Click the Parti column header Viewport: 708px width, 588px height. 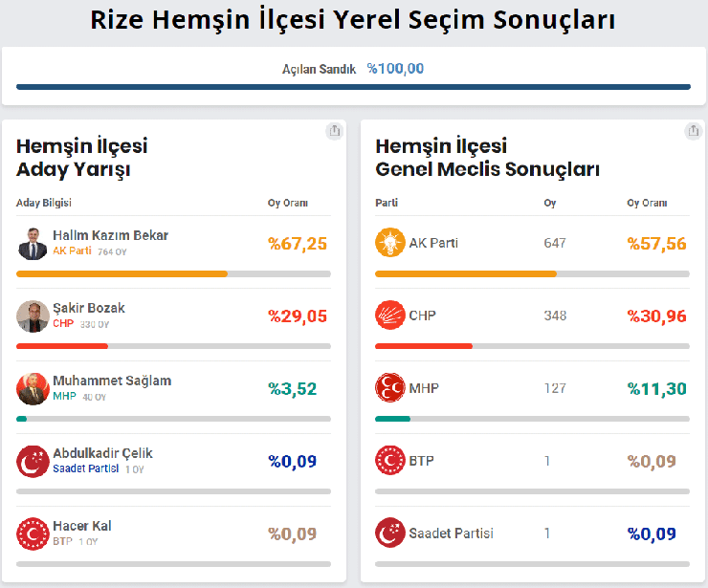[x=387, y=203]
